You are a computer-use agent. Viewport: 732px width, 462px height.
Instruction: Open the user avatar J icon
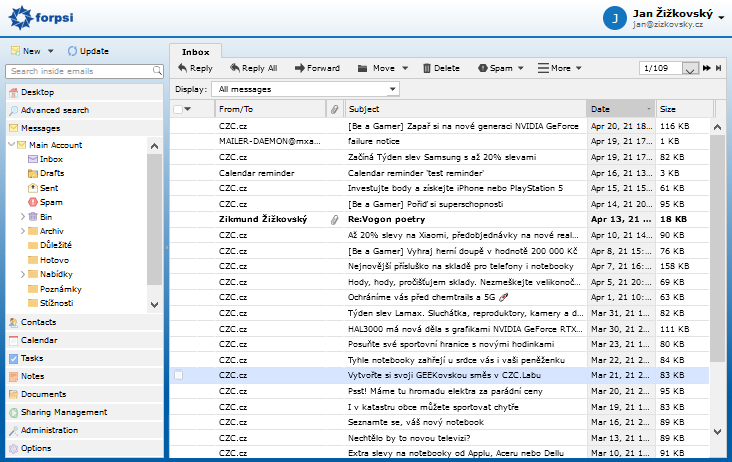click(614, 18)
